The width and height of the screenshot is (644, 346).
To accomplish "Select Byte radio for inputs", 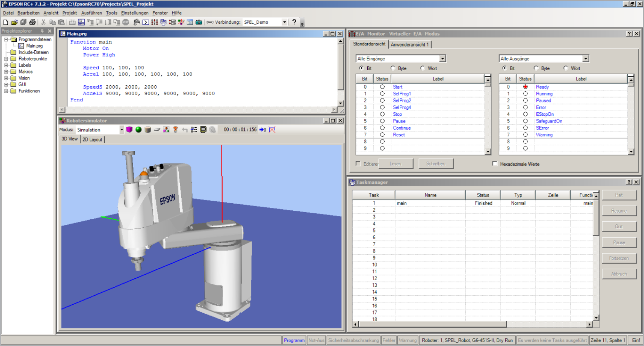I will point(393,68).
